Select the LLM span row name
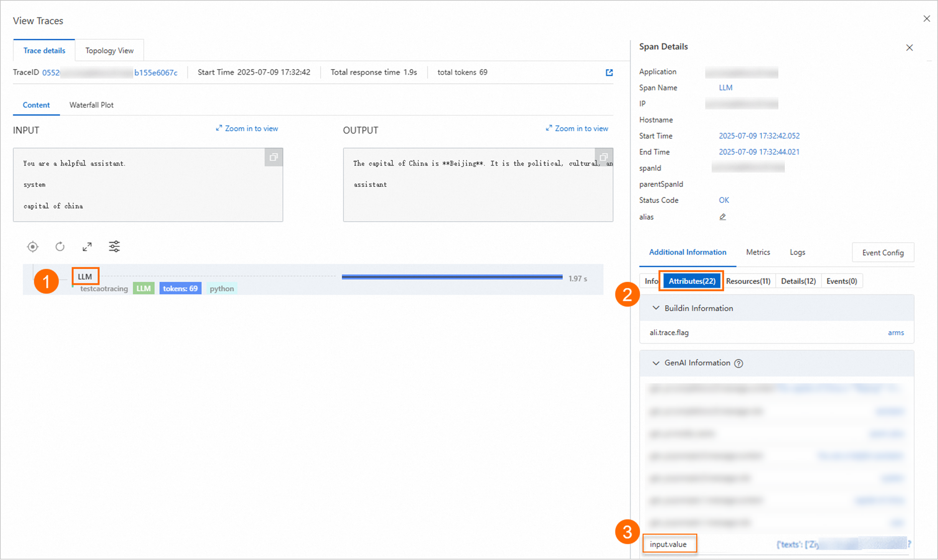This screenshot has width=938, height=560. click(85, 277)
